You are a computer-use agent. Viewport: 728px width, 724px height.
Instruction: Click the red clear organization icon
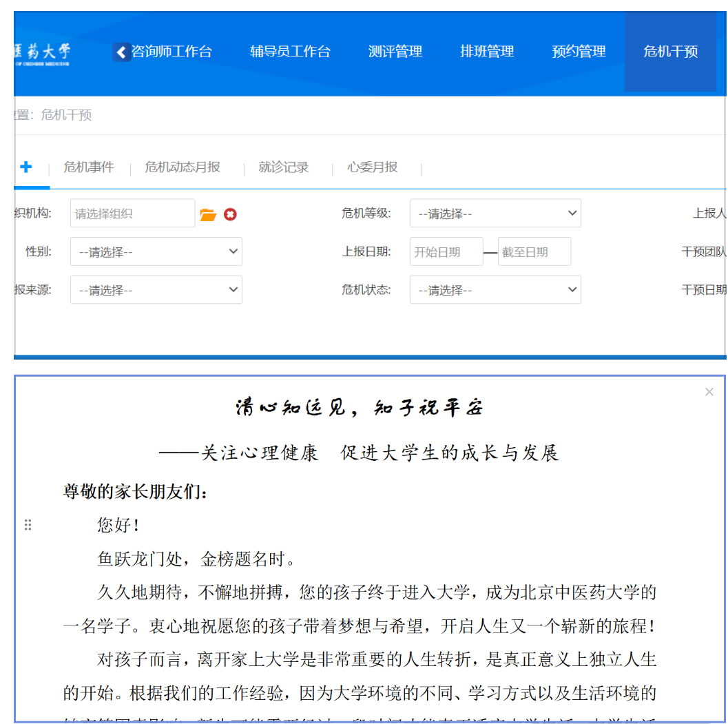click(230, 214)
